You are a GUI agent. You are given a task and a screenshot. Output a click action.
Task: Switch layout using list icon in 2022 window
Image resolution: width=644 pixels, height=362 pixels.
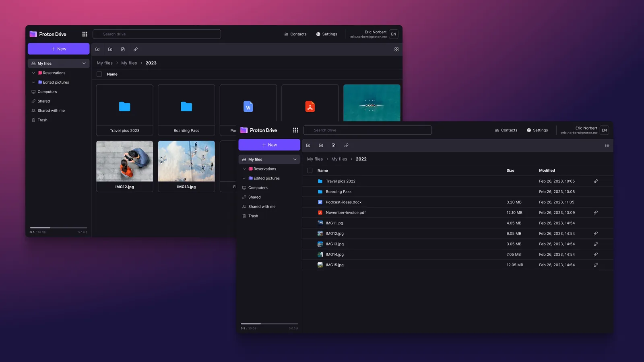pos(607,145)
